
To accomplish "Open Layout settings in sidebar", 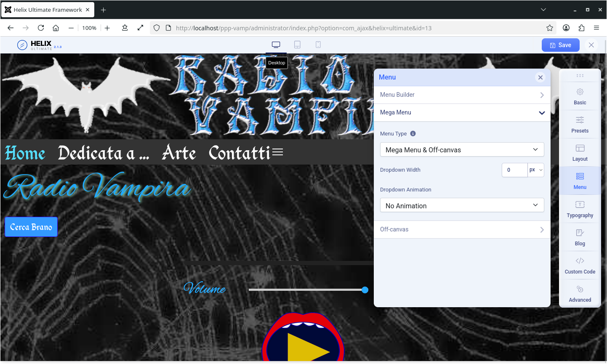I will coord(580,153).
